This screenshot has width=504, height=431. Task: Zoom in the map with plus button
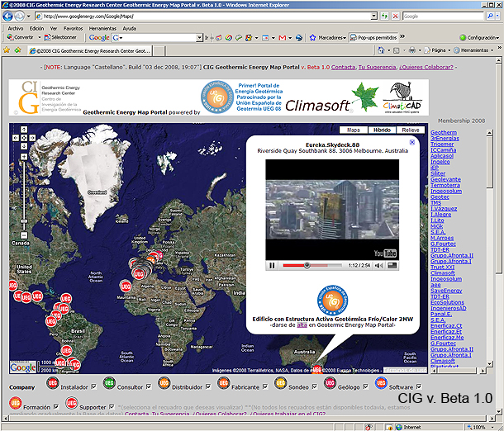[x=24, y=157]
